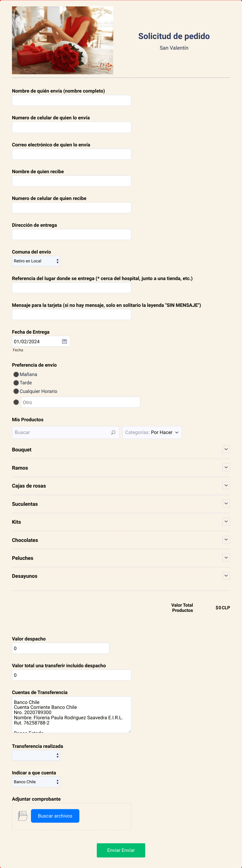Viewport: 242px width, 868px height.
Task: Open the calendar picker for Fecha de Entrega
Action: click(x=64, y=341)
